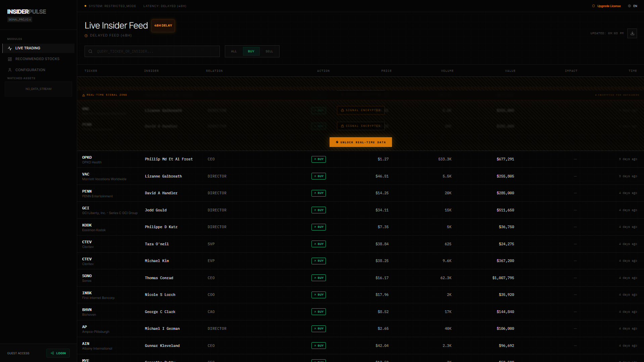Image resolution: width=644 pixels, height=362 pixels.
Task: Select the SELL filter
Action: coord(269,51)
